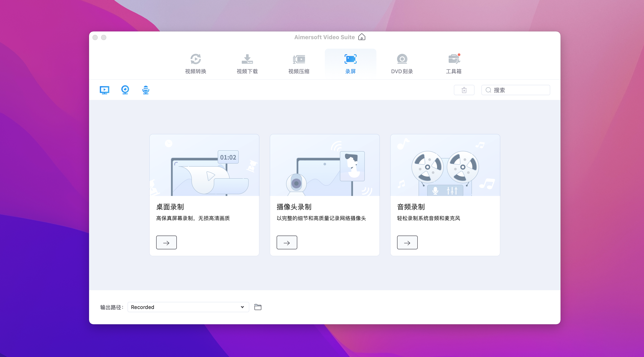Screen dimensions: 644x357
Task: Click arrow button under 桌面录制
Action: (x=166, y=242)
